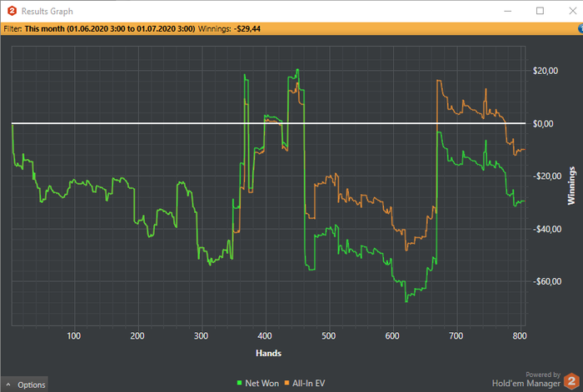
Task: Click the Hold'em Manager 2 app icon in title bar
Action: [x=12, y=11]
